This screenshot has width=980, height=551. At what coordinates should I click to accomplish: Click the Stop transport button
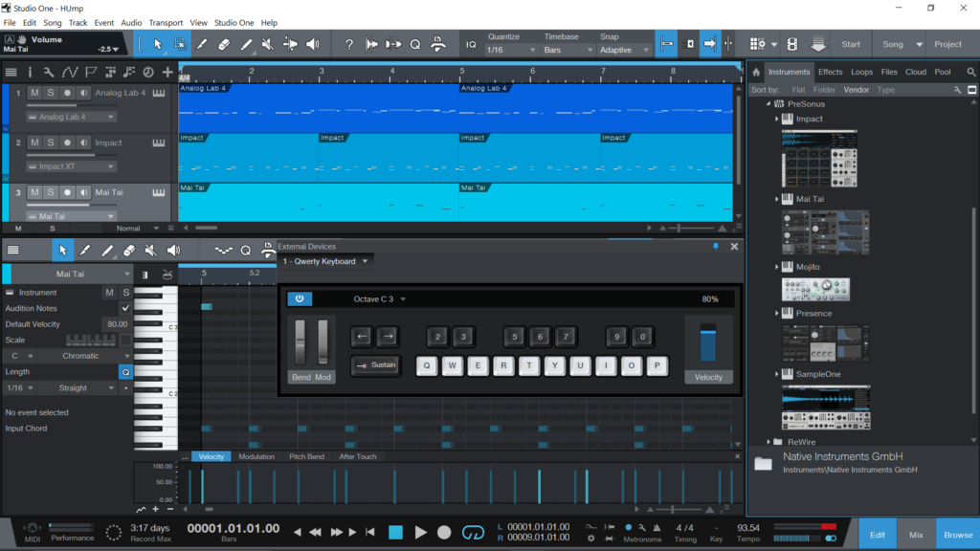click(395, 532)
